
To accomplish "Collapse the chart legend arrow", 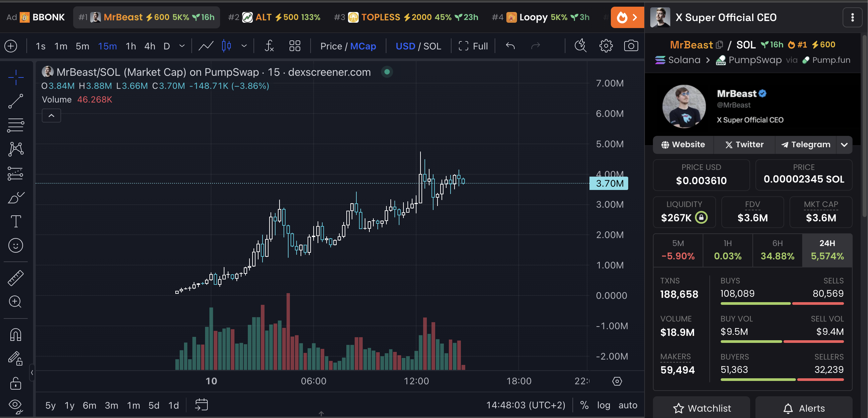I will click(51, 116).
